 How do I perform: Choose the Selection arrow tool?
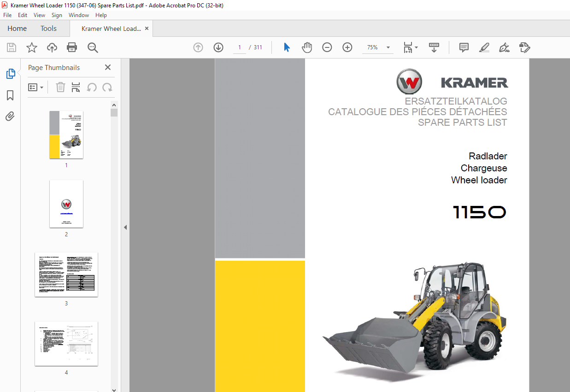tap(287, 47)
